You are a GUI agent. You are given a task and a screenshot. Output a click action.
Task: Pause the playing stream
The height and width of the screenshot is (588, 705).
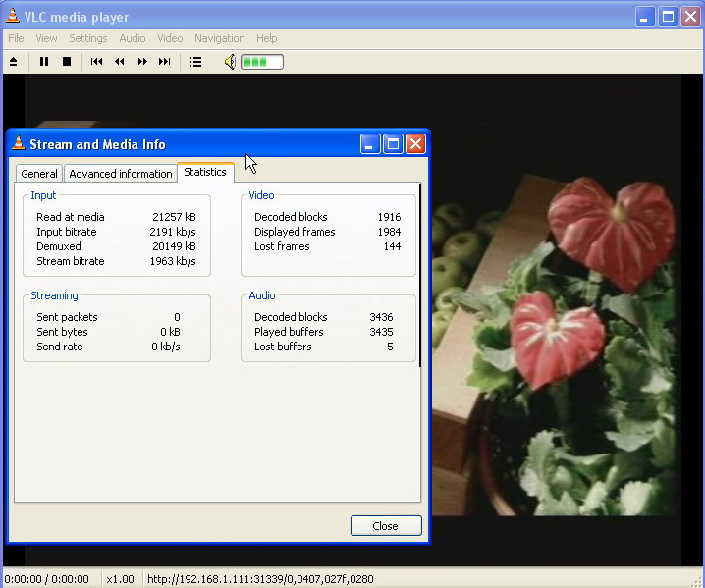pyautogui.click(x=44, y=62)
